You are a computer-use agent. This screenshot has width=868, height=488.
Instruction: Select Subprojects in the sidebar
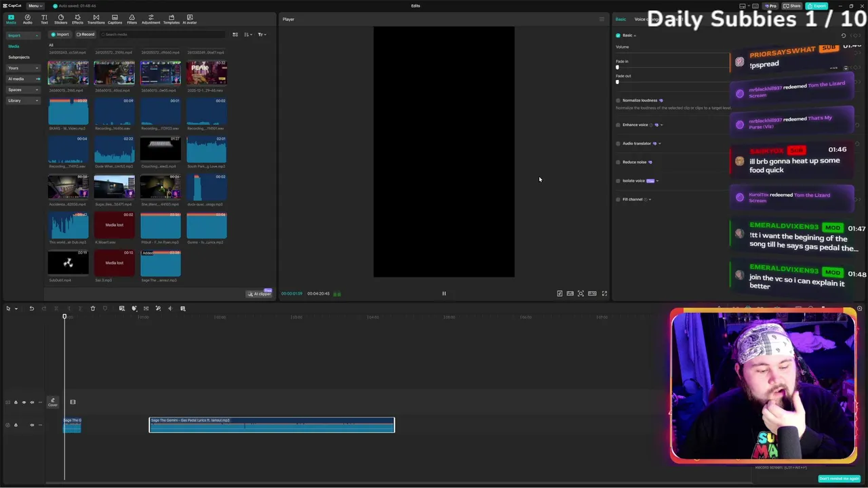pyautogui.click(x=19, y=57)
